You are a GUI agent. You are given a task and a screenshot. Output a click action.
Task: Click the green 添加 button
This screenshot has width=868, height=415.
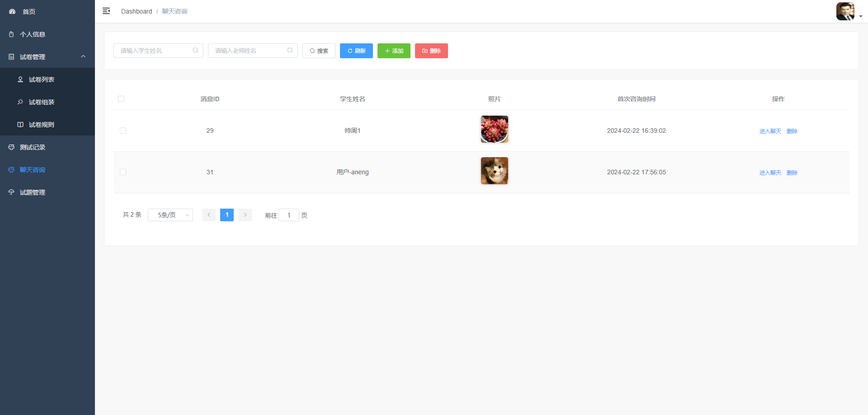(394, 51)
